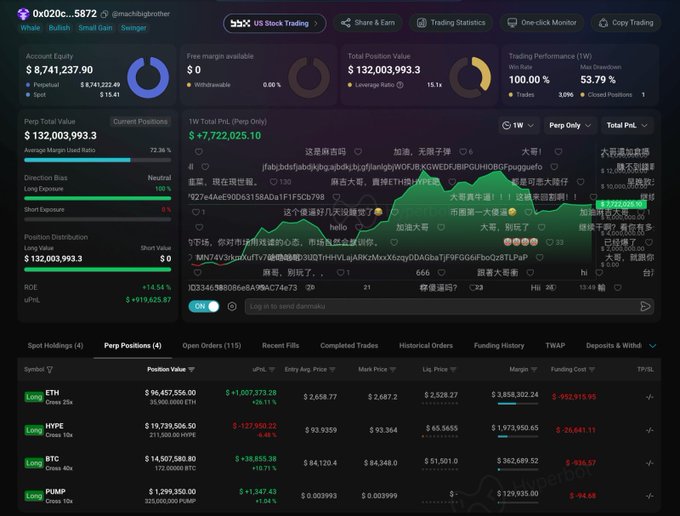
Task: Click US Stock Trading button
Action: click(275, 23)
